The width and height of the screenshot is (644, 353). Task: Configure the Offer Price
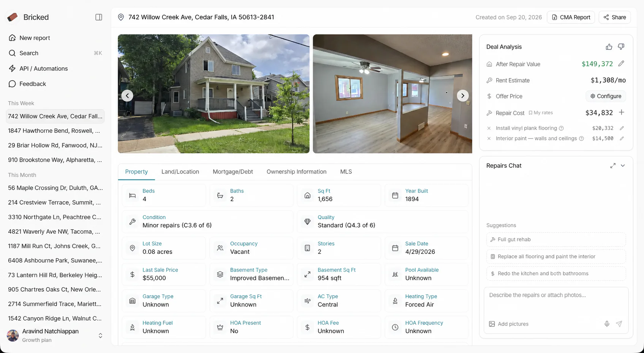pyautogui.click(x=606, y=96)
